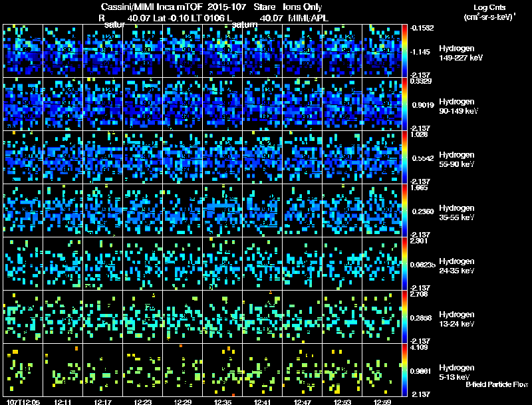
Task: Select the 5-13 keV image panel at 12:41
Action: 262,370
